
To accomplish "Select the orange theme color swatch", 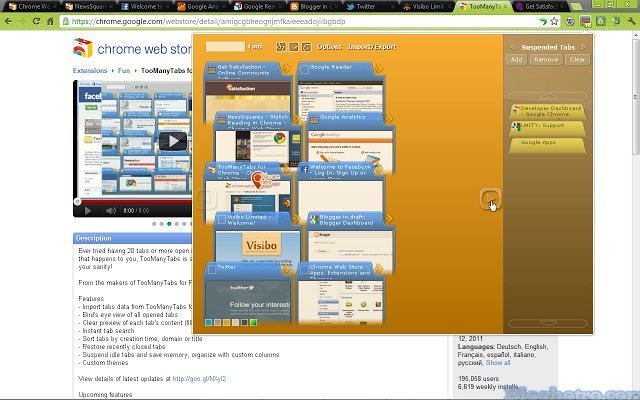I will [x=226, y=322].
